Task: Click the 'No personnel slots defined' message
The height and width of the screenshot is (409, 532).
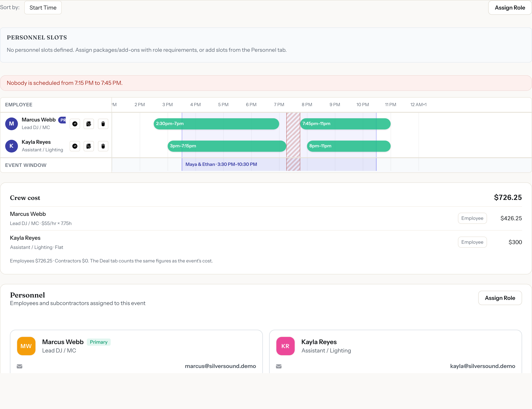Action: tap(147, 50)
